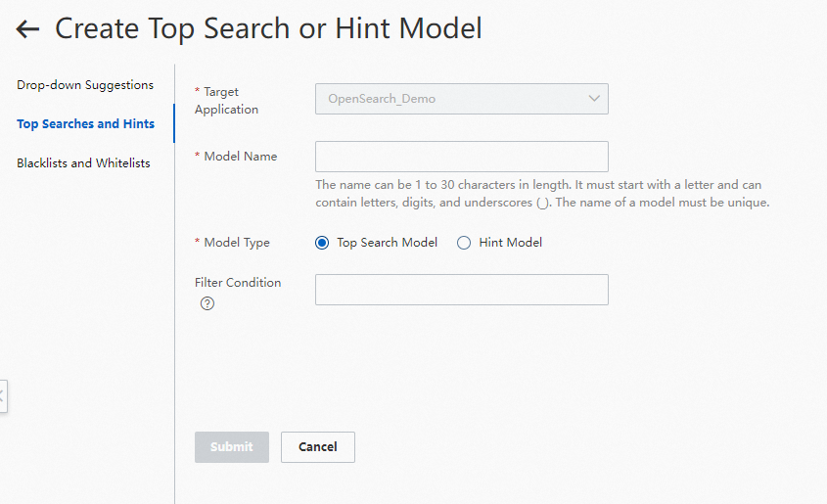
Task: Click the sidebar collapse handle at left edge
Action: tap(3, 396)
